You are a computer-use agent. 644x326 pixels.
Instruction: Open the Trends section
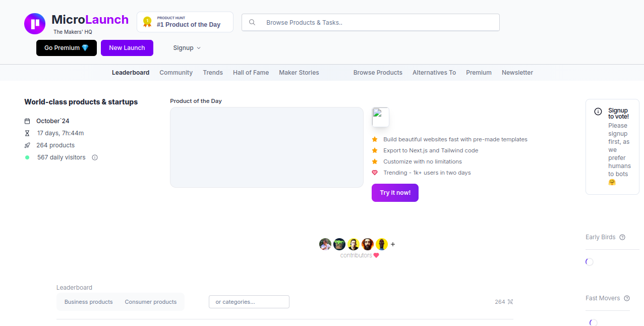click(x=213, y=73)
